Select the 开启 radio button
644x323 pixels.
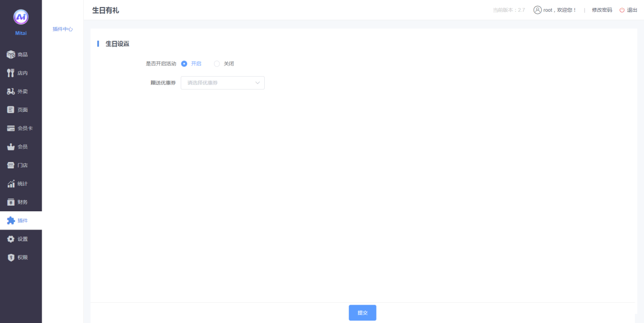pos(184,63)
